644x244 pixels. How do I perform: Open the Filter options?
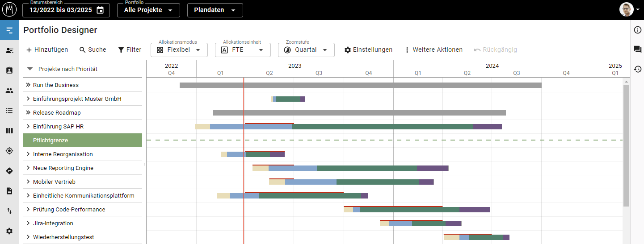tap(130, 50)
